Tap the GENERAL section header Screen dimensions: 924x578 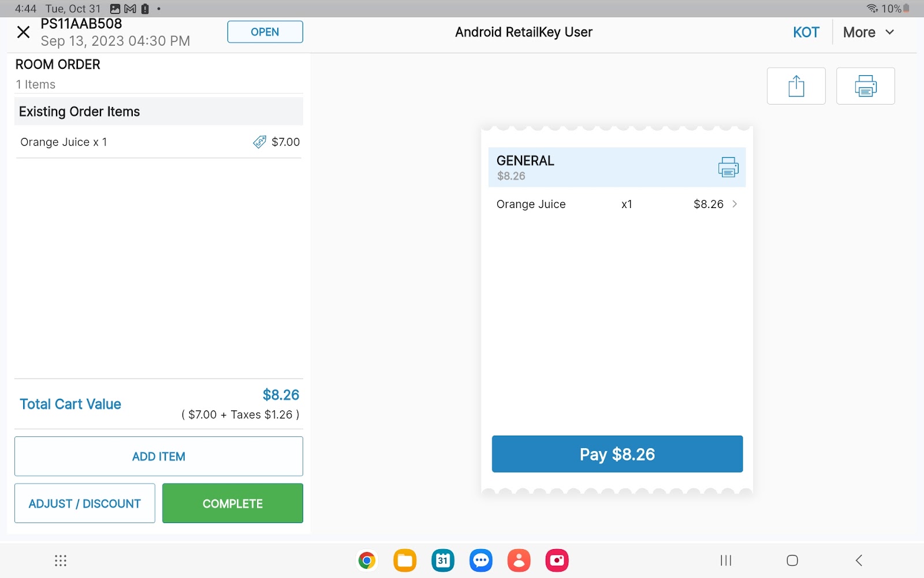tap(601, 167)
